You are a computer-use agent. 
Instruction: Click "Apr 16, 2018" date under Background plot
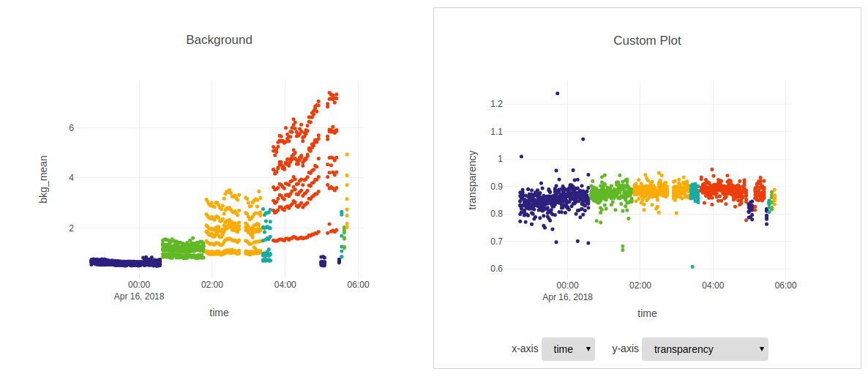[x=139, y=296]
